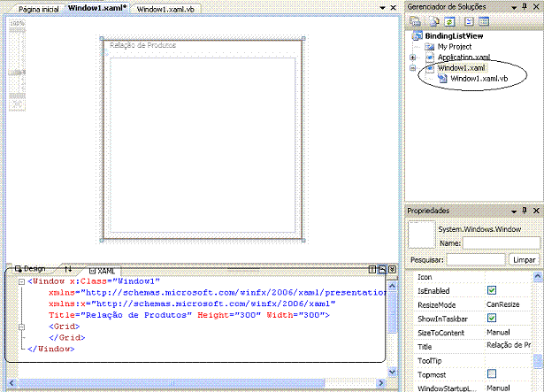Click the Name input field
The width and height of the screenshot is (544, 392).
tap(502, 243)
